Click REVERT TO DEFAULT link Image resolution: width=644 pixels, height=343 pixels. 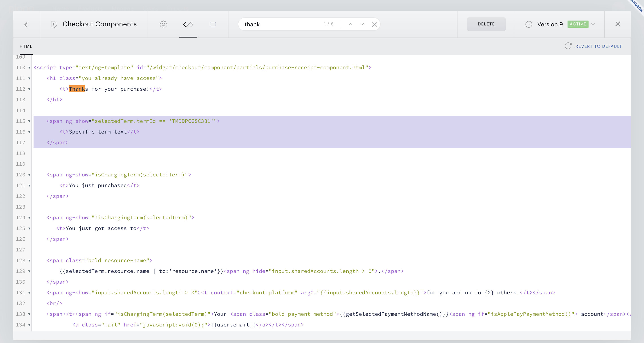coord(598,46)
